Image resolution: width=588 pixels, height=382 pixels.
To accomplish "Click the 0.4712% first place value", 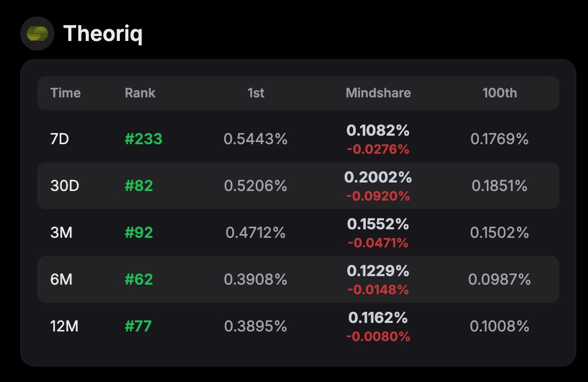I will click(x=255, y=232).
